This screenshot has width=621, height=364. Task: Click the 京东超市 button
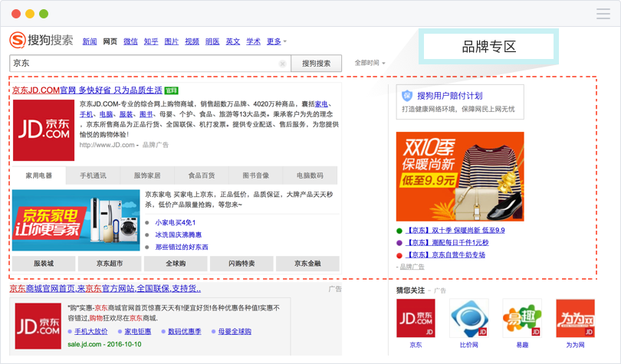coord(110,264)
